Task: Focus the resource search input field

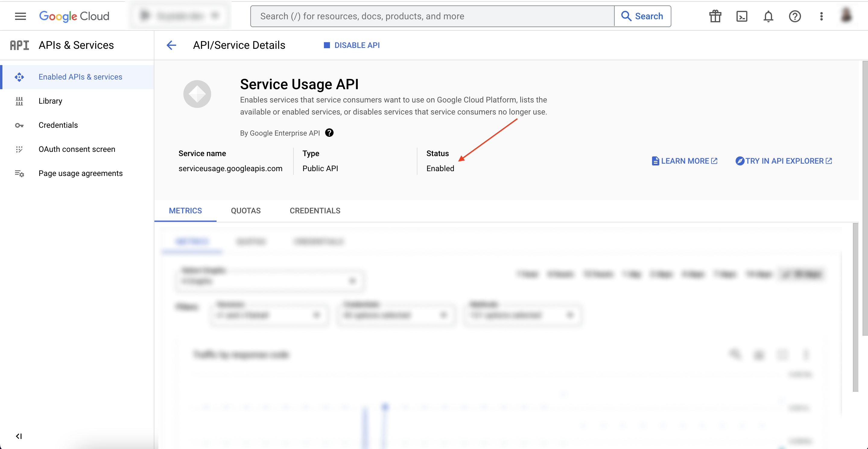Action: tap(432, 16)
